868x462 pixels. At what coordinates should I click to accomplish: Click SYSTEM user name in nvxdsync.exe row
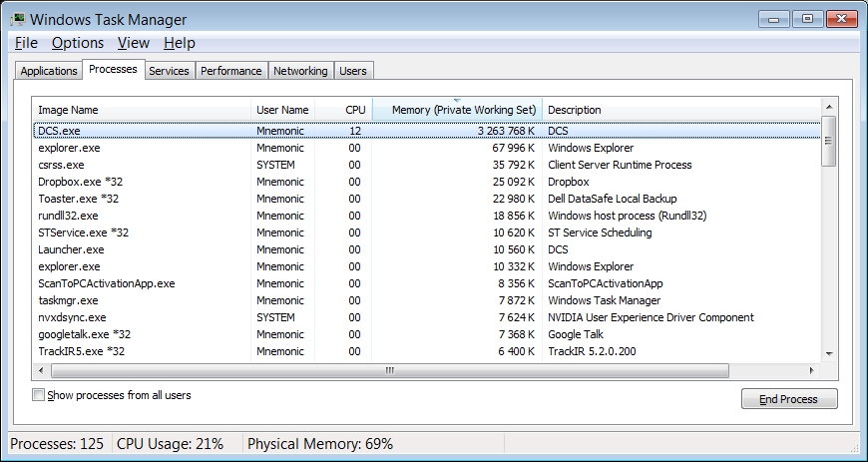point(275,317)
